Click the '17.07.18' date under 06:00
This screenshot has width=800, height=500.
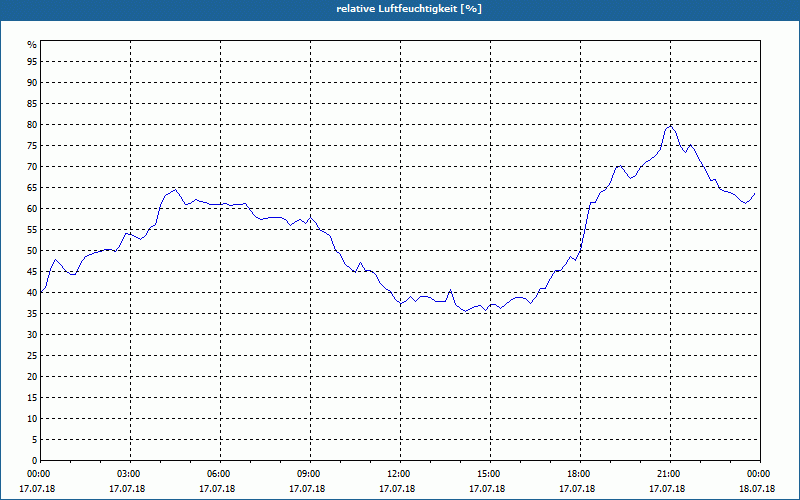coord(217,489)
